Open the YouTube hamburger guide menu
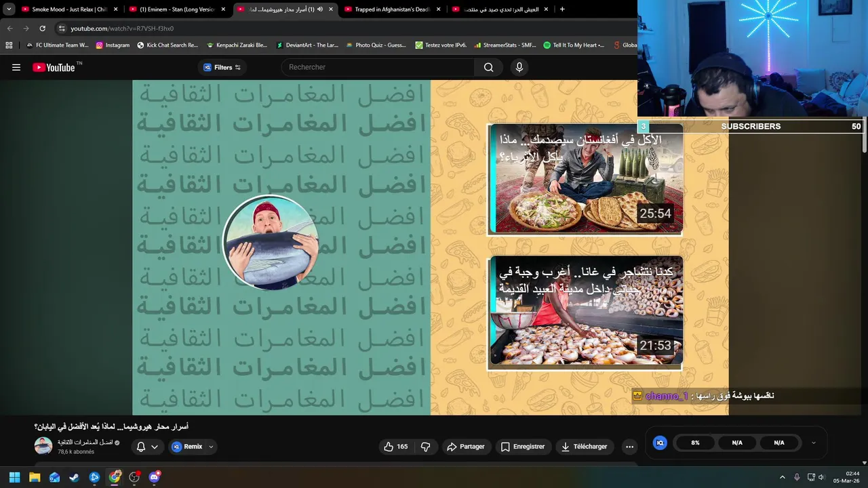 (x=16, y=67)
